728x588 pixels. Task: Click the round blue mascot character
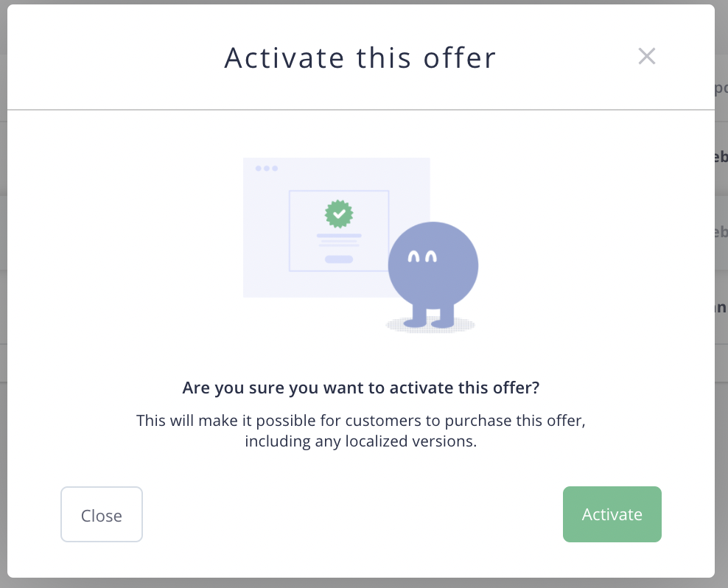click(433, 274)
